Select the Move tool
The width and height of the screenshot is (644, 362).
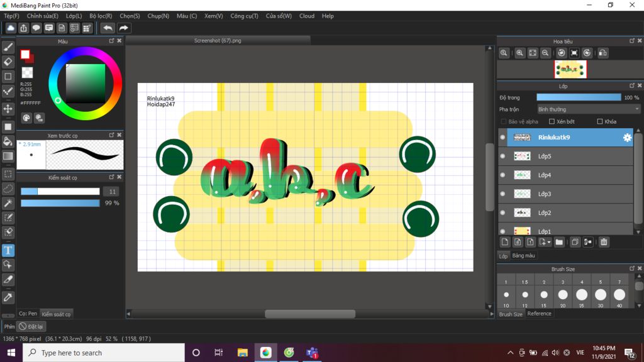pos(8,109)
